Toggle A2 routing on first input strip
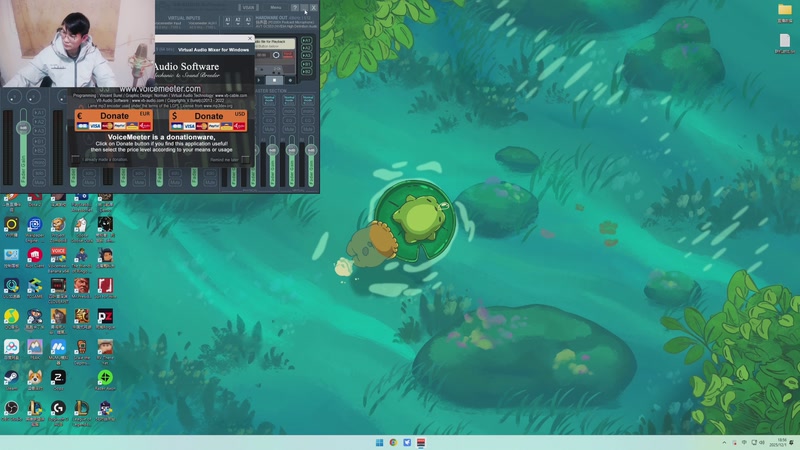This screenshot has width=800, height=450. (39, 122)
